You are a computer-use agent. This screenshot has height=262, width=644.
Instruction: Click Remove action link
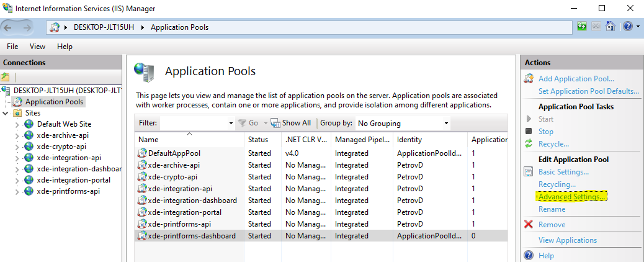[x=552, y=225]
